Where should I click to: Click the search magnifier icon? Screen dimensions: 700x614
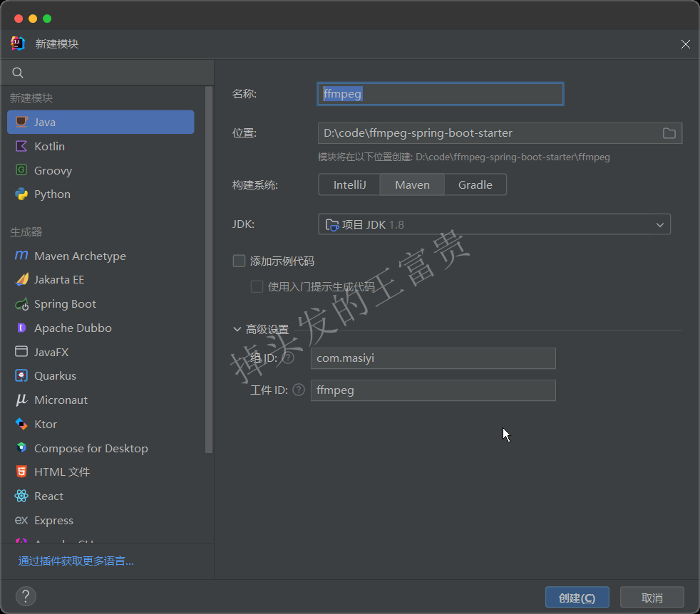(18, 73)
